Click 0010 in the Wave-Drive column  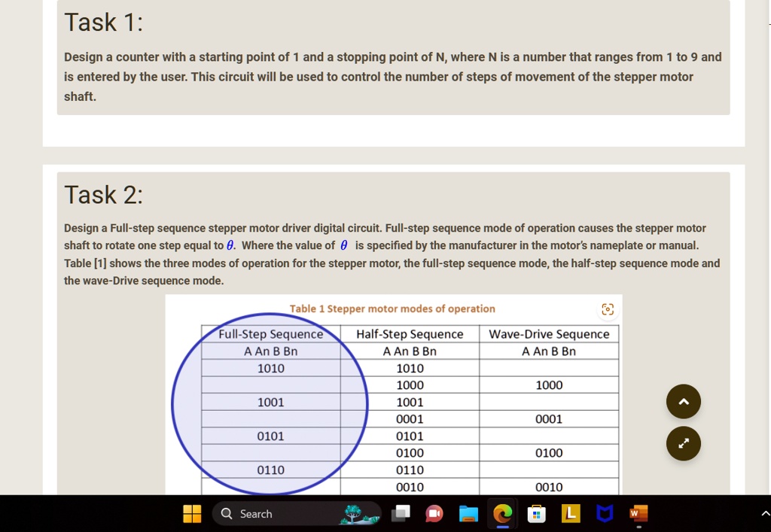[549, 487]
